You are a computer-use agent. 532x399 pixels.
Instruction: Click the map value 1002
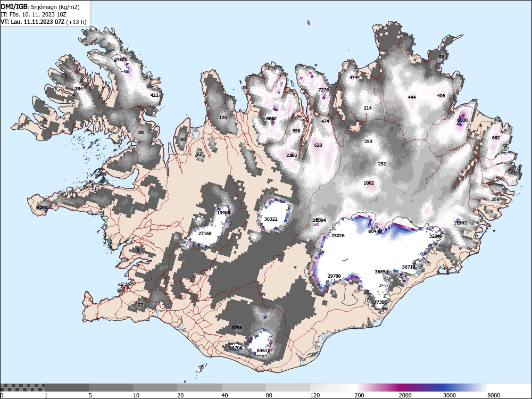(369, 183)
